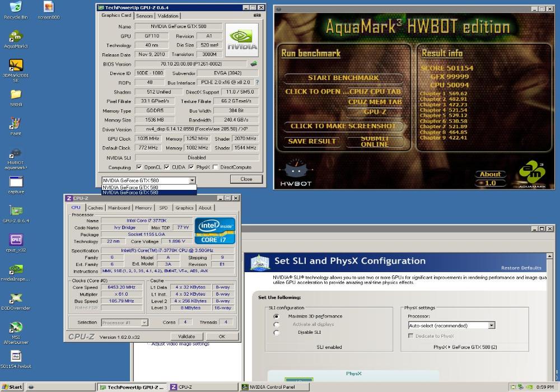Switch to NVIDIA Control Panel taskbar button

(x=274, y=386)
